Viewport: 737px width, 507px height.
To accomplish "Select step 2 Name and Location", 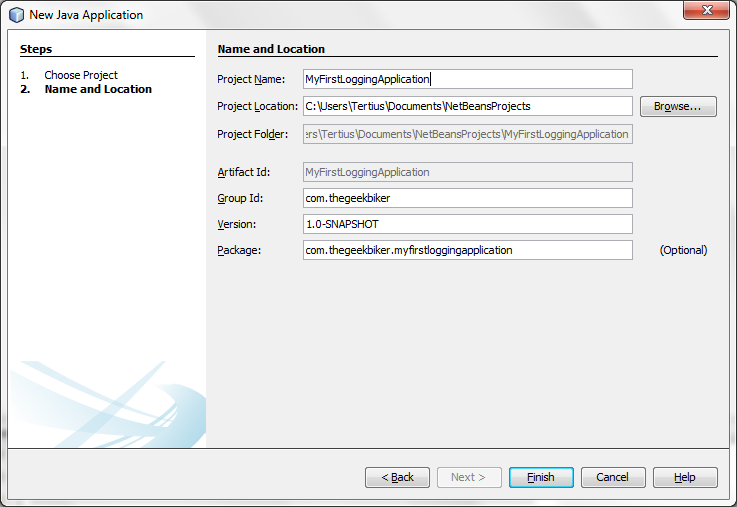I will coord(98,89).
